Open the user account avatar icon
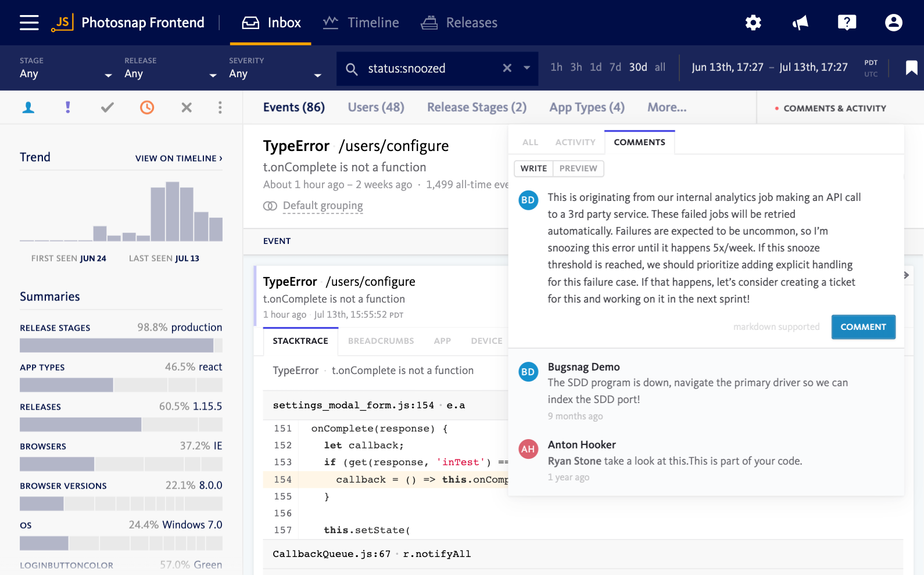Viewport: 924px width, 575px height. (x=893, y=23)
